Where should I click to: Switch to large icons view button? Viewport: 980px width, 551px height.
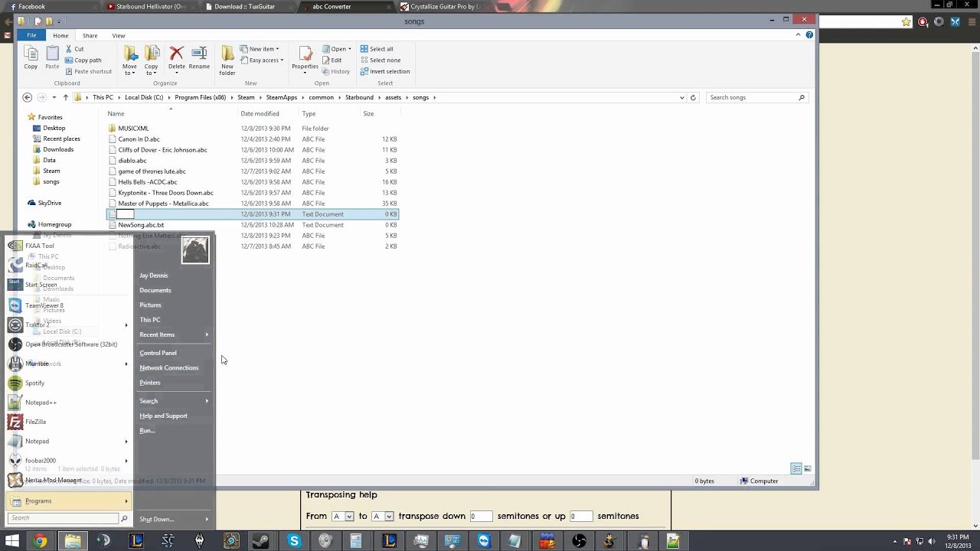pos(807,468)
